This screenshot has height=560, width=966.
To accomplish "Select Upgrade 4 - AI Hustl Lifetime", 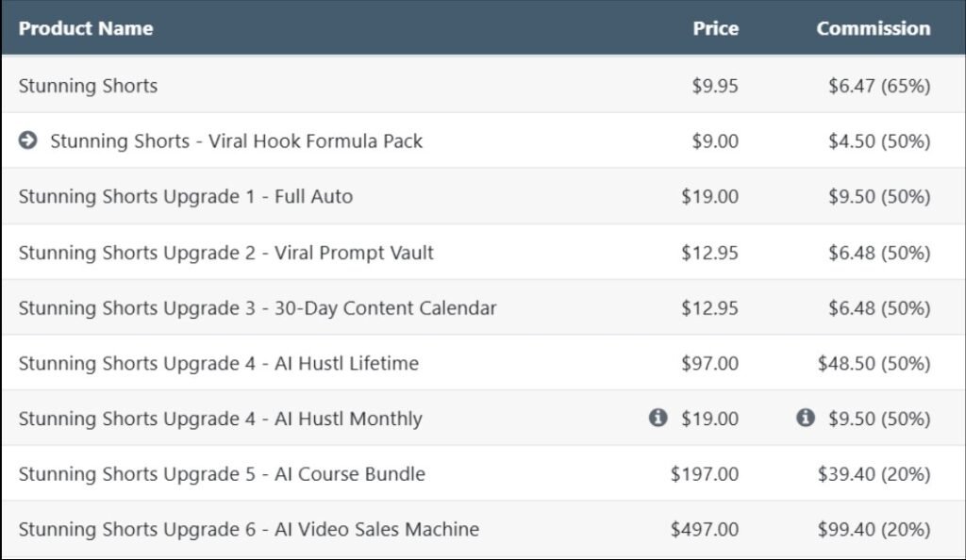I will (x=219, y=363).
